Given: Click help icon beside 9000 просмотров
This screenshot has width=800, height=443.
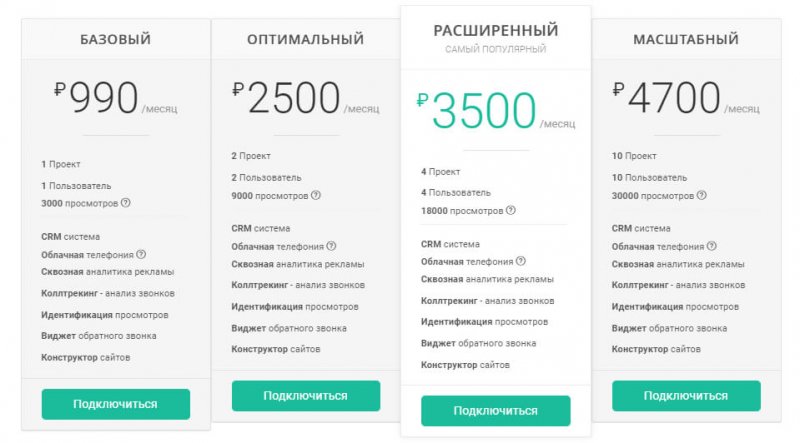Looking at the screenshot, I should 316,195.
